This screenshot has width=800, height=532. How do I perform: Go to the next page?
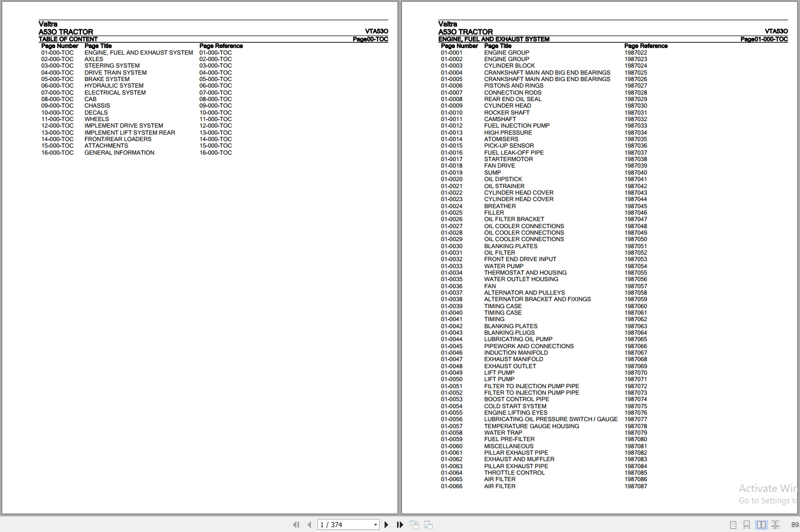coord(386,524)
